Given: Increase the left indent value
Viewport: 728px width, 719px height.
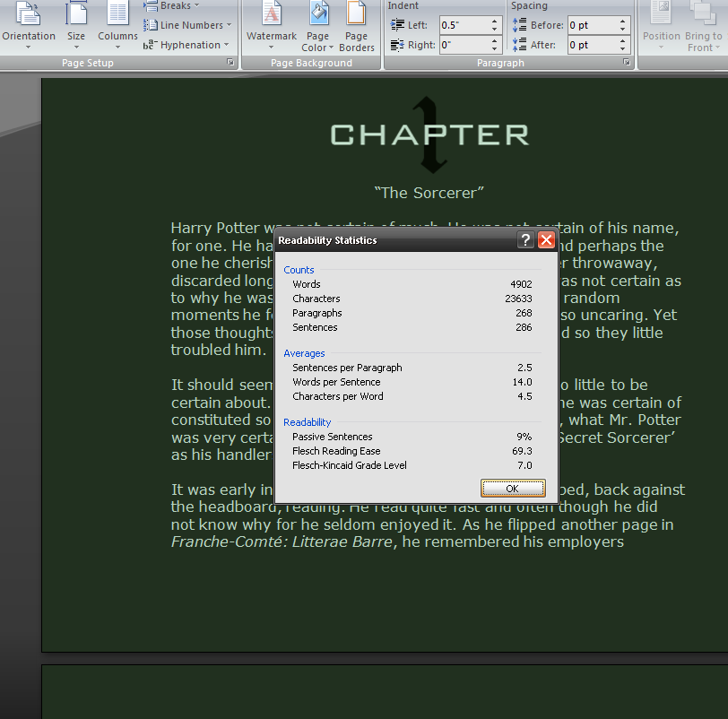Looking at the screenshot, I should click(495, 22).
